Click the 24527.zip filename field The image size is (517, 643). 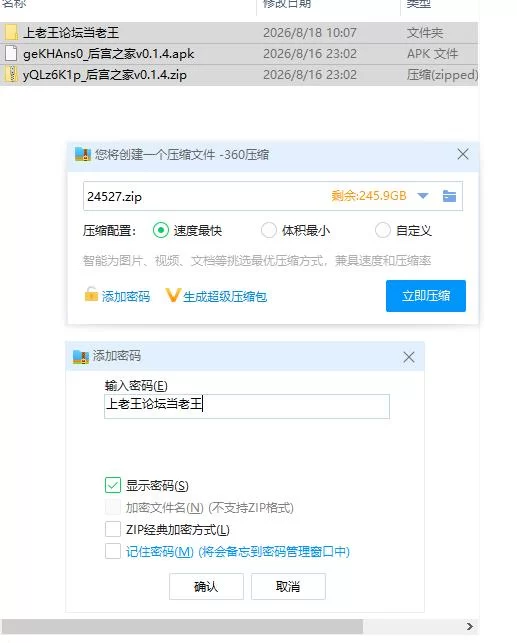click(273, 196)
